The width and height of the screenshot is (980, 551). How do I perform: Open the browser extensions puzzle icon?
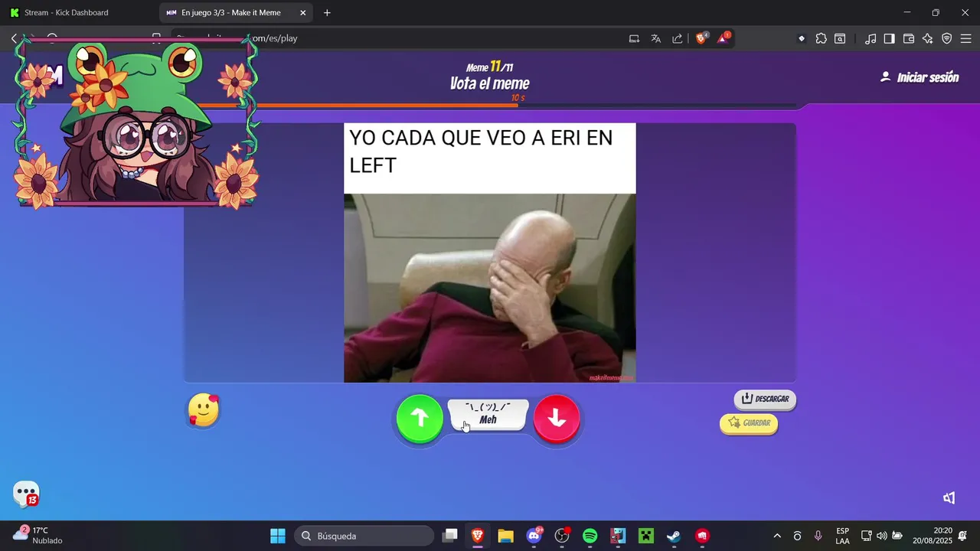[821, 38]
